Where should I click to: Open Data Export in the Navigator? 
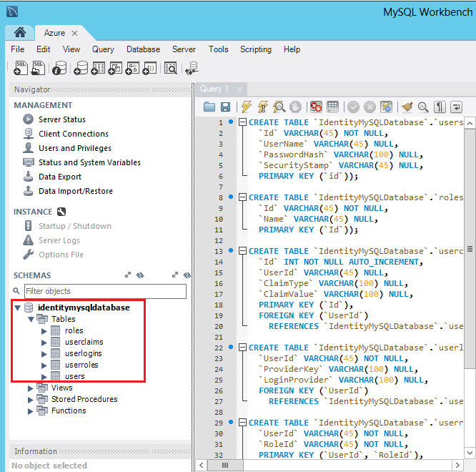(59, 177)
